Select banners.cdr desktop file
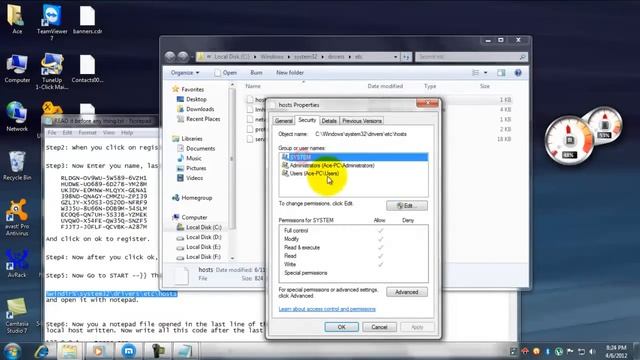 (x=87, y=20)
